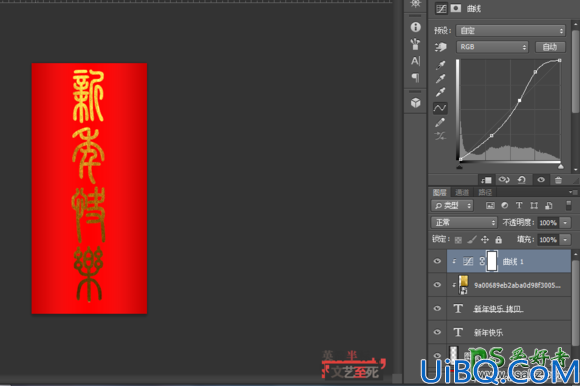580x386 pixels.
Task: Filter layers by shape layers
Action: tap(534, 206)
